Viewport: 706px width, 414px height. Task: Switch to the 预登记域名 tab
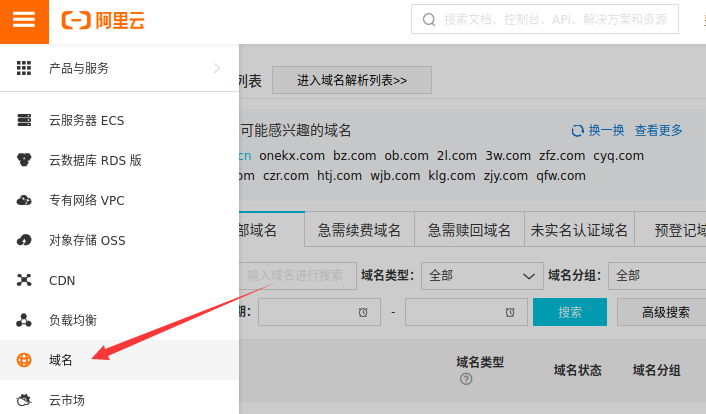click(671, 230)
